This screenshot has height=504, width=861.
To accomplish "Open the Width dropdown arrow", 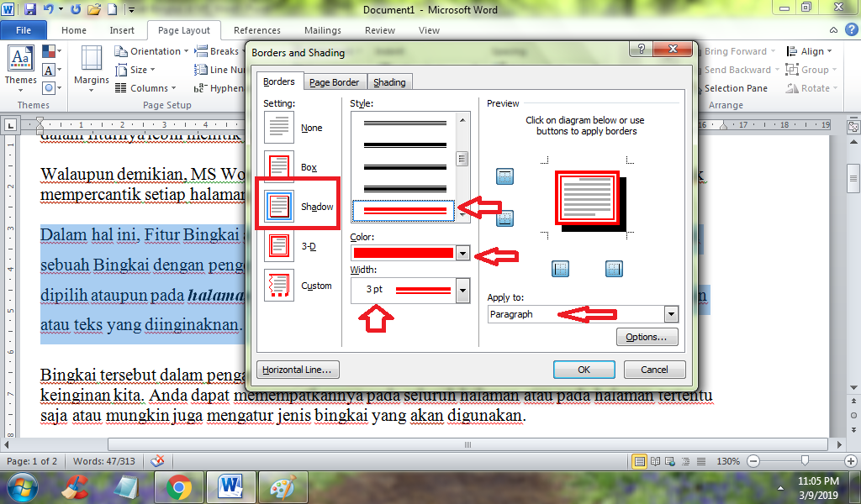I will [x=463, y=290].
